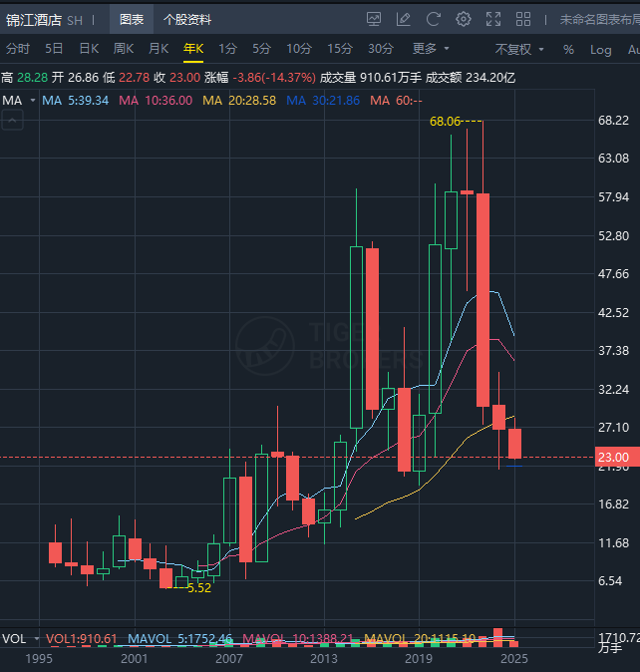Open chart settings gear icon
Screen dimensions: 640x672
464,19
